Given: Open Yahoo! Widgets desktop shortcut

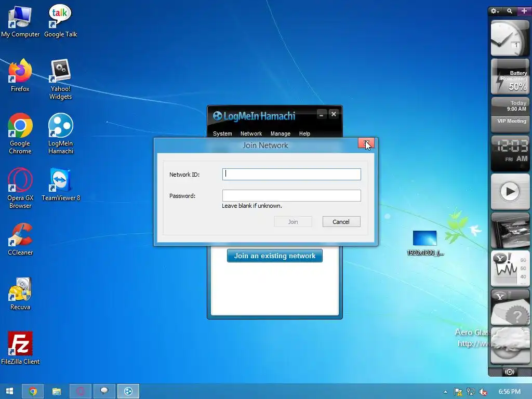Looking at the screenshot, I should 60,79.
